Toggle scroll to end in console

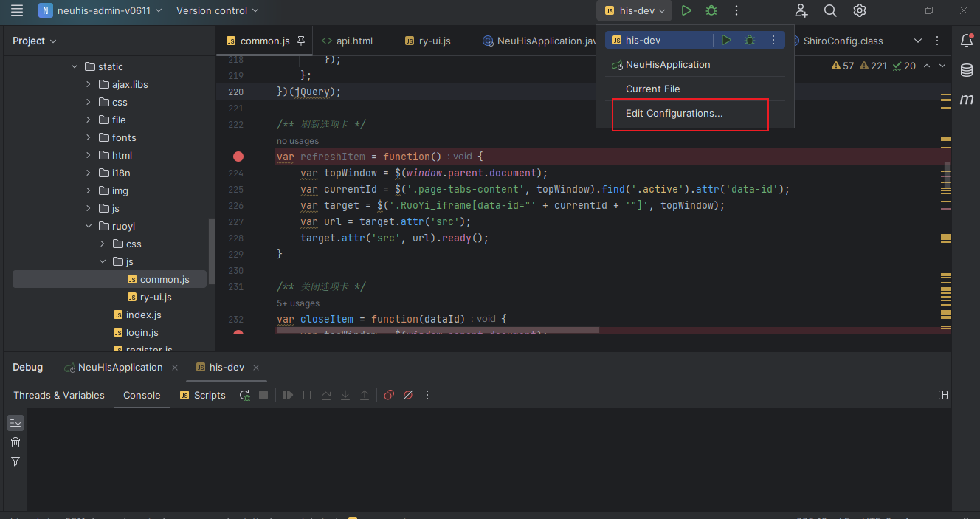(x=15, y=422)
